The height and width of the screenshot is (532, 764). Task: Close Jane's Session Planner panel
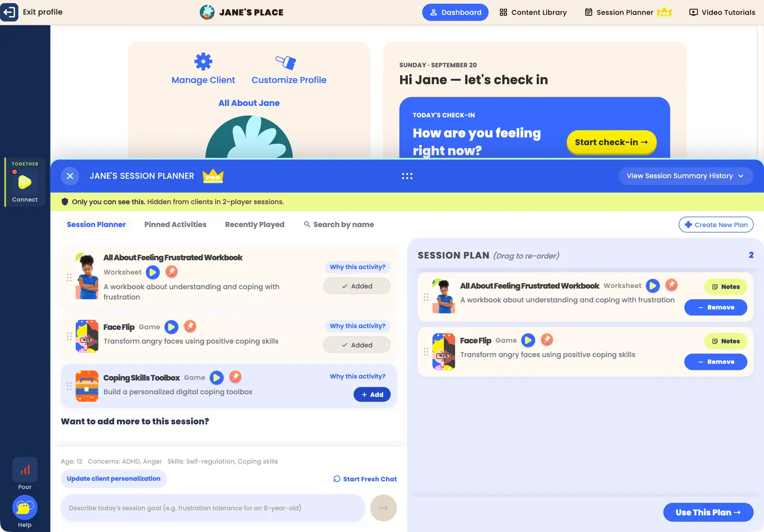pyautogui.click(x=70, y=176)
